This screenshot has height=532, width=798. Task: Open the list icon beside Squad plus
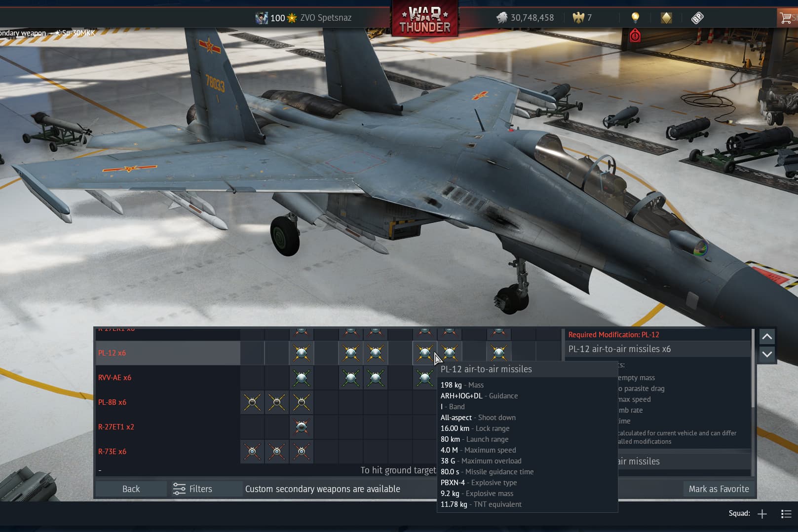pyautogui.click(x=786, y=514)
